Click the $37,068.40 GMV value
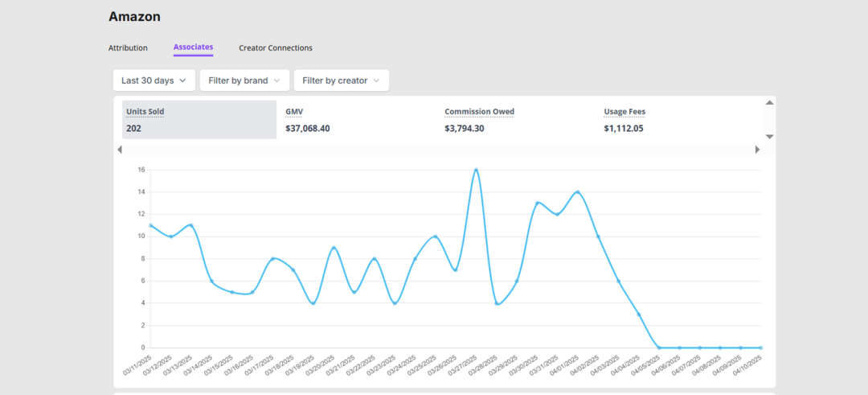The width and height of the screenshot is (868, 395). tap(308, 129)
